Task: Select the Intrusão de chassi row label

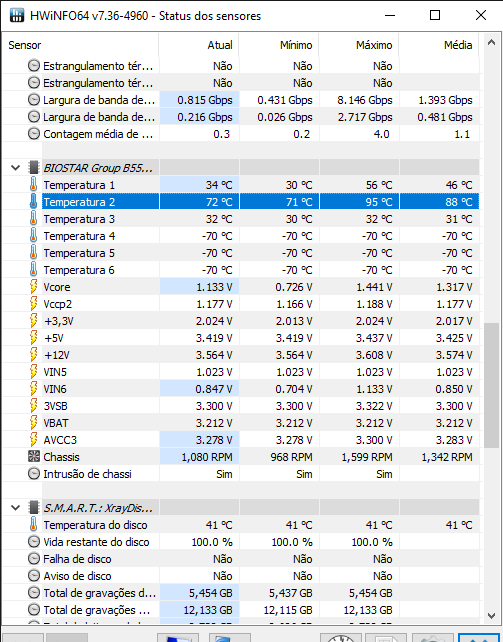Action: pyautogui.click(x=88, y=474)
